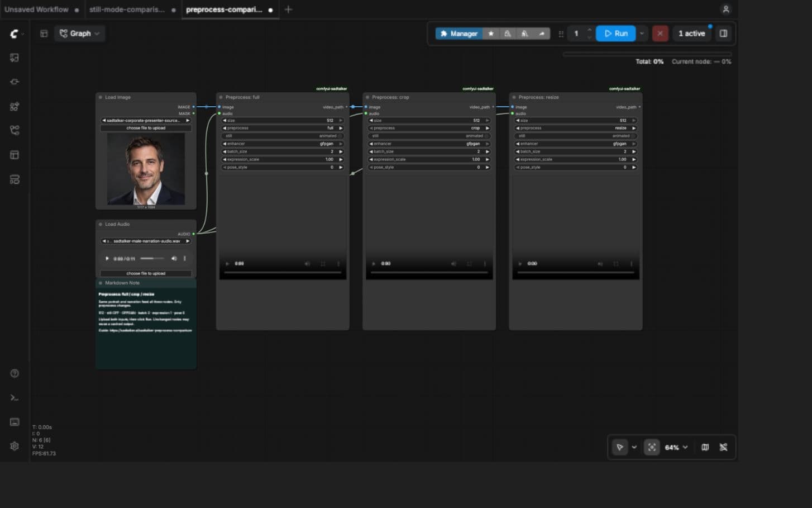
Task: Toggle link visibility icon in canvas toolbar
Action: point(723,447)
